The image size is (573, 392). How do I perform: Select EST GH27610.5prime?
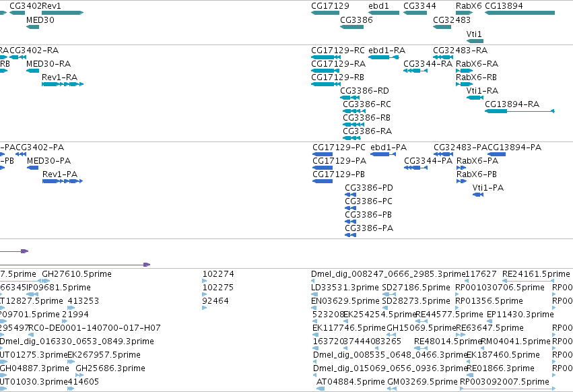tap(77, 274)
